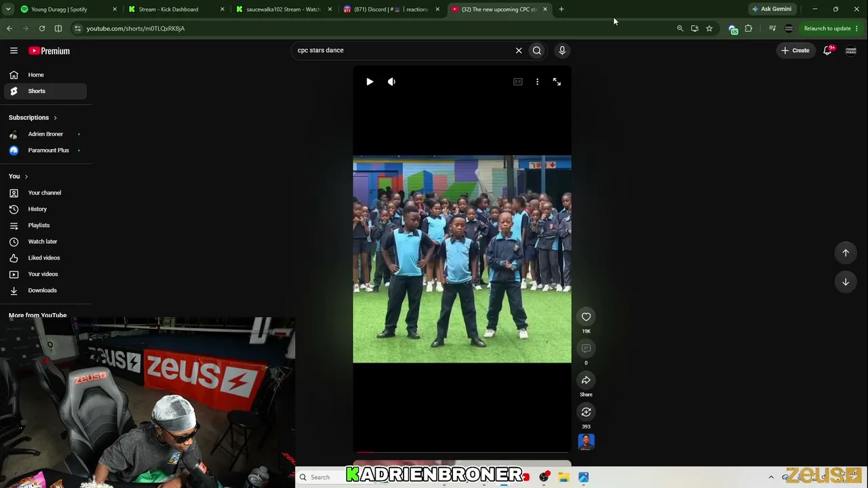868x488 pixels.
Task: Open Your channel from the sidebar
Action: coord(45,192)
